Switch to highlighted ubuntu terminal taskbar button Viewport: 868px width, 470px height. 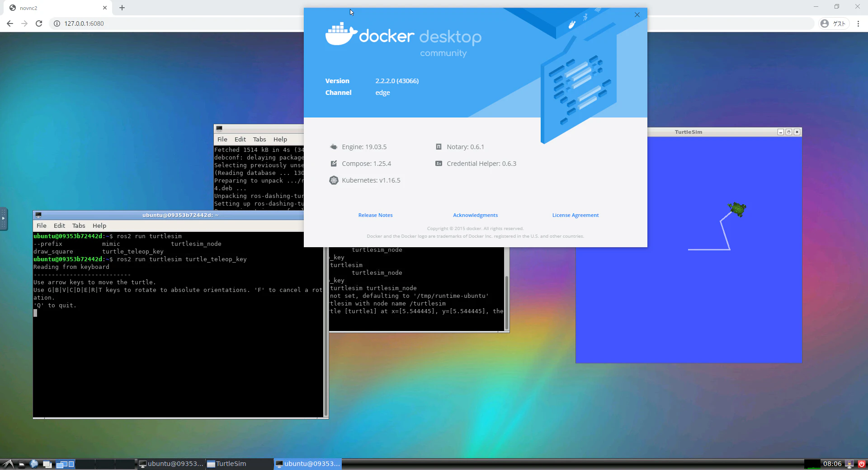point(307,464)
